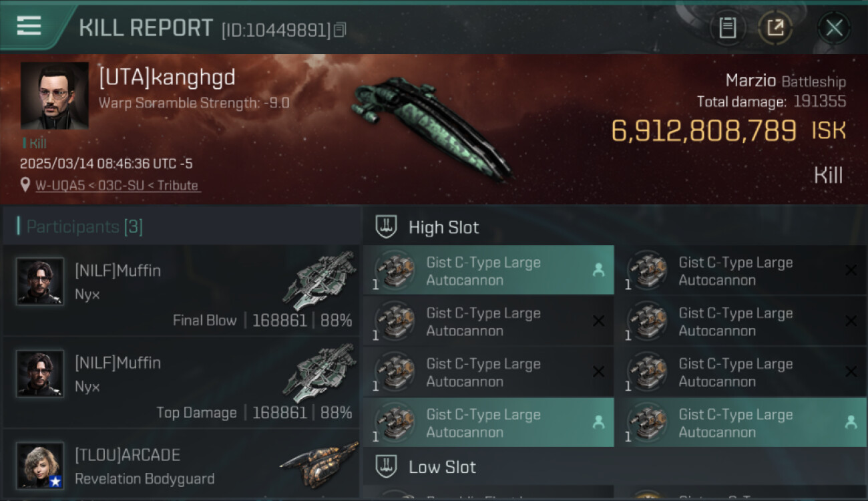Select first highlighted Gist C-Type Autocannon
Screen dimensions: 868x501
point(489,271)
